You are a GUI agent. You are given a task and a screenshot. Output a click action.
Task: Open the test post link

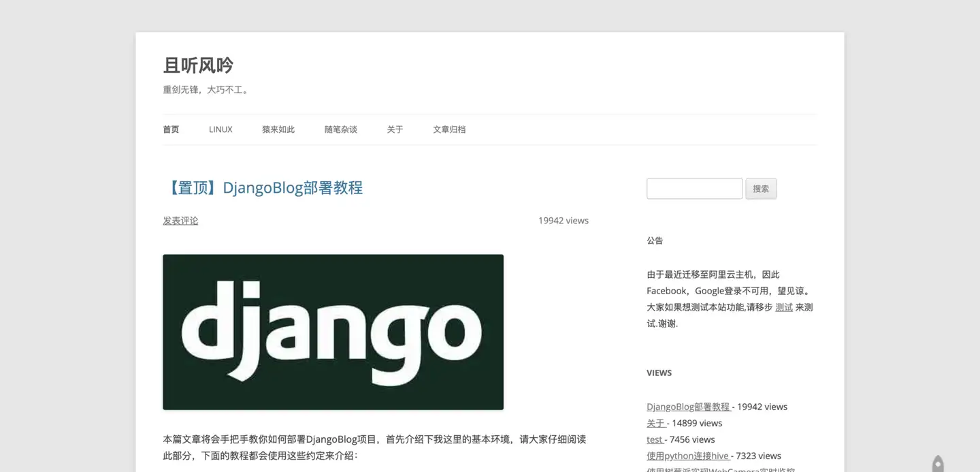pos(654,439)
